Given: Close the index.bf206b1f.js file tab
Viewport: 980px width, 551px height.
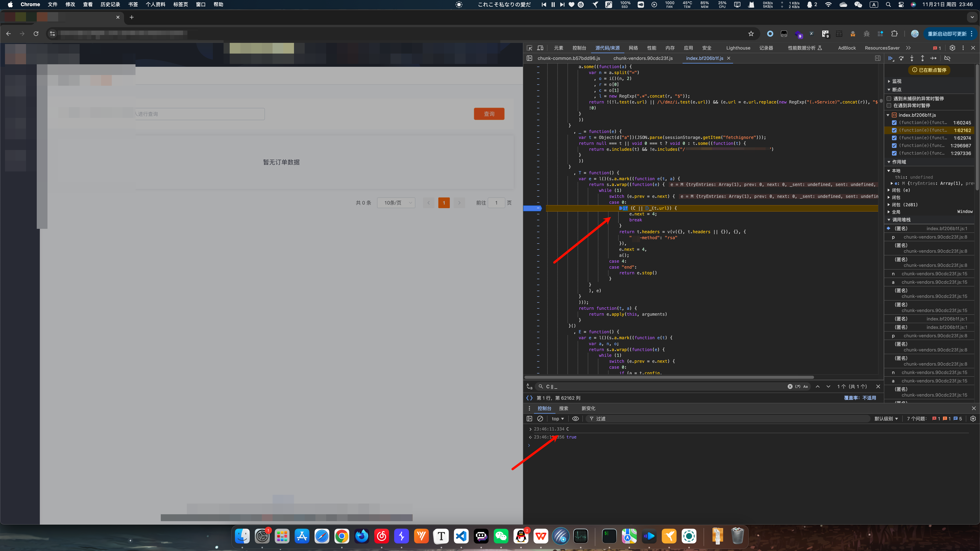Looking at the screenshot, I should (728, 58).
